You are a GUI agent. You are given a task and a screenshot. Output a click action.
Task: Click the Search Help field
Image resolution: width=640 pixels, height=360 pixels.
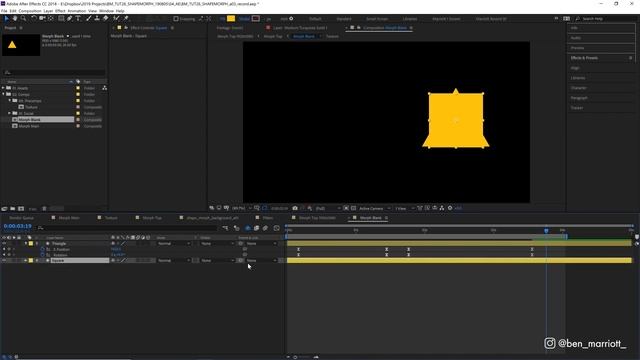(x=604, y=19)
